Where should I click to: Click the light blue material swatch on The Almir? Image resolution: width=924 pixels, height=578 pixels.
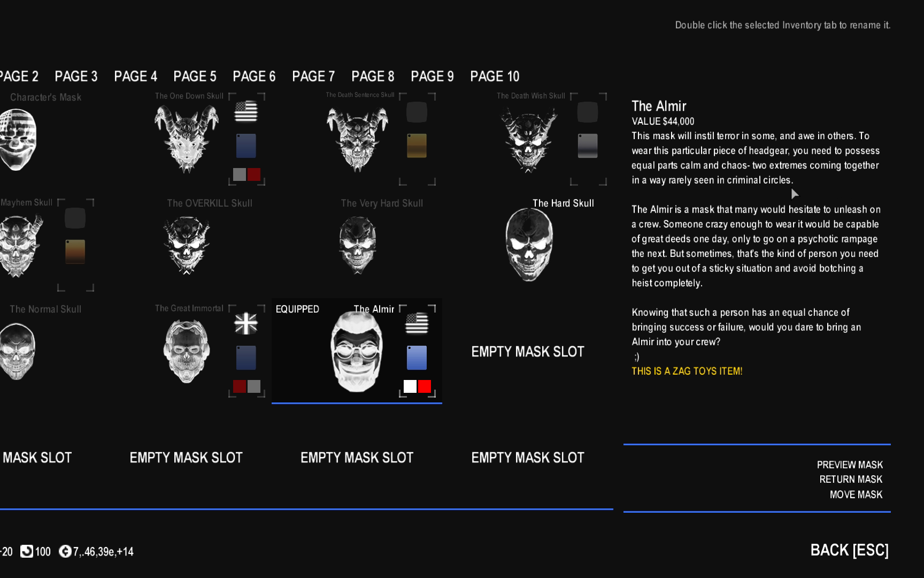pyautogui.click(x=417, y=358)
